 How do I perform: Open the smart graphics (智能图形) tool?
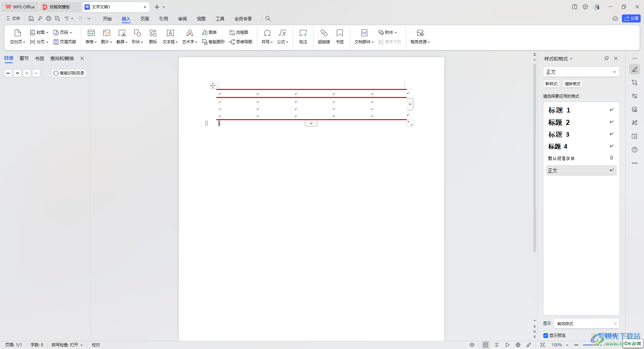213,42
